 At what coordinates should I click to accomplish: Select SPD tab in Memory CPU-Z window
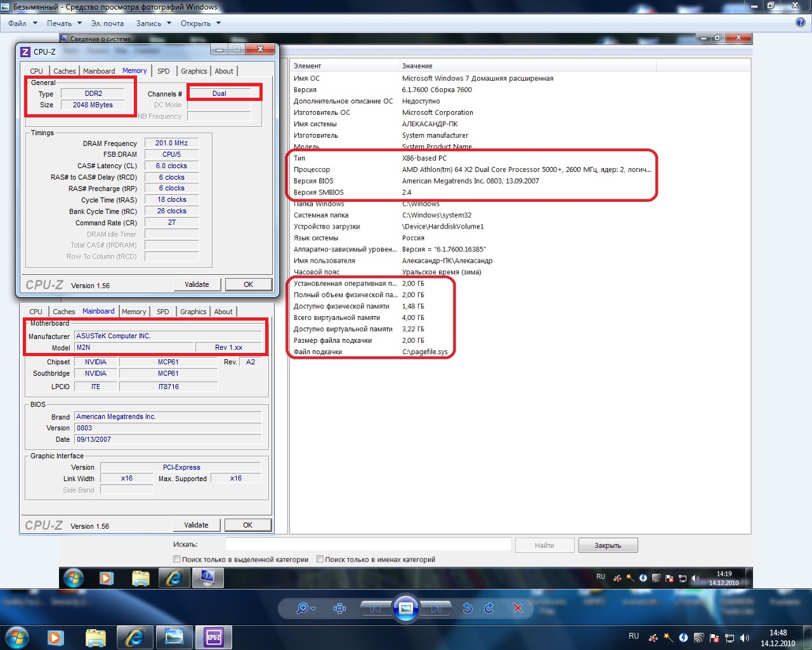(164, 71)
